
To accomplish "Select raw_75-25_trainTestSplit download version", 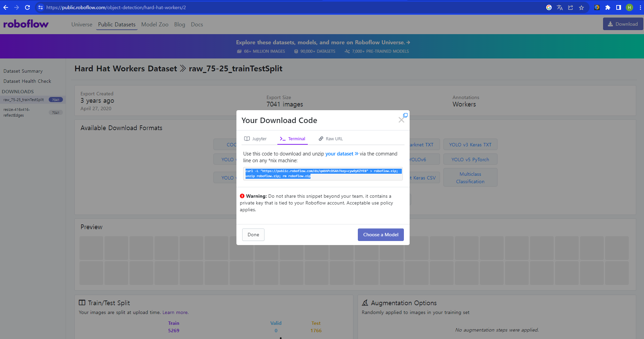I will [33, 100].
